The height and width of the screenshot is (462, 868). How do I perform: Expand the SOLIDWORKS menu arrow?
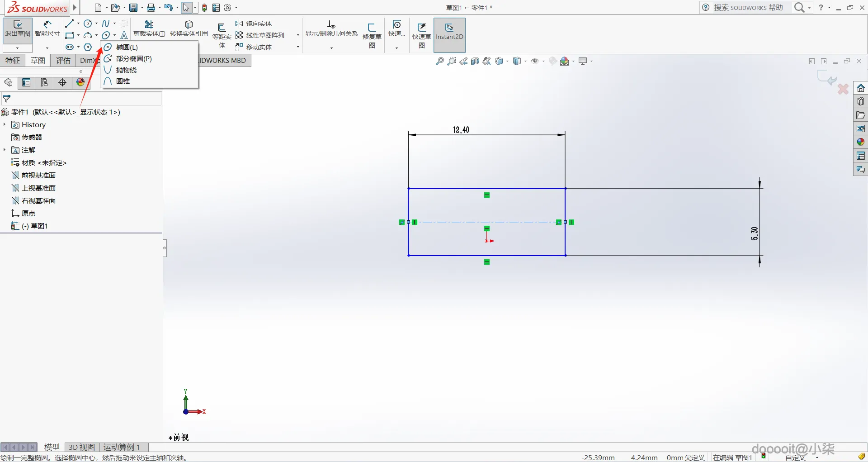pos(75,8)
